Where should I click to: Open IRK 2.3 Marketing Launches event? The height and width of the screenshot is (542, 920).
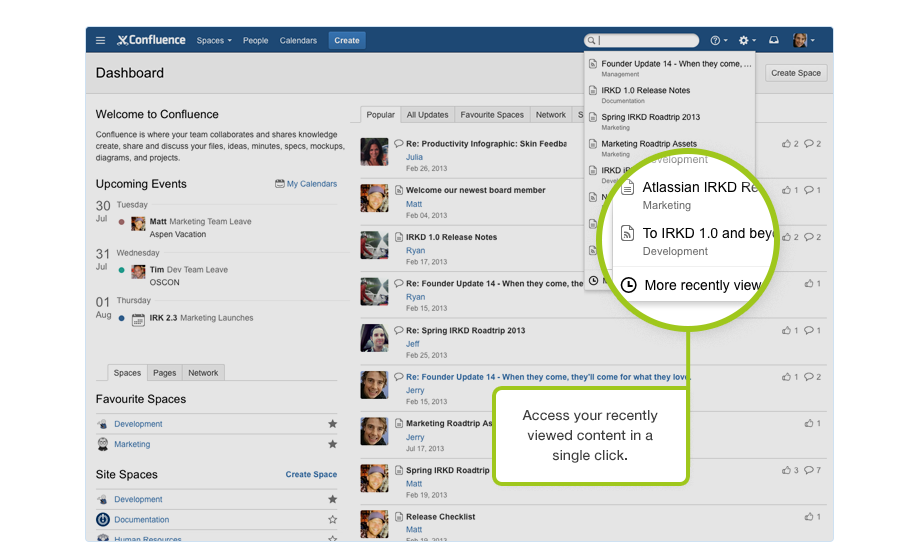201,318
